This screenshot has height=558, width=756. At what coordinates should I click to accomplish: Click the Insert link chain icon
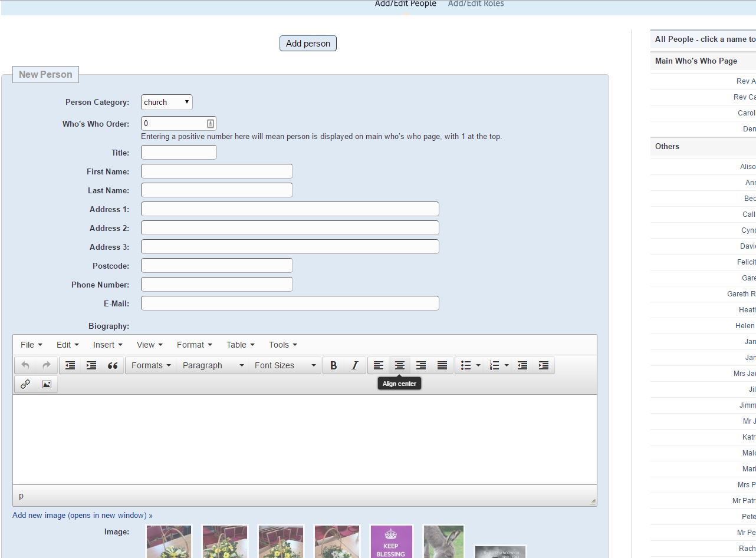[x=25, y=384]
